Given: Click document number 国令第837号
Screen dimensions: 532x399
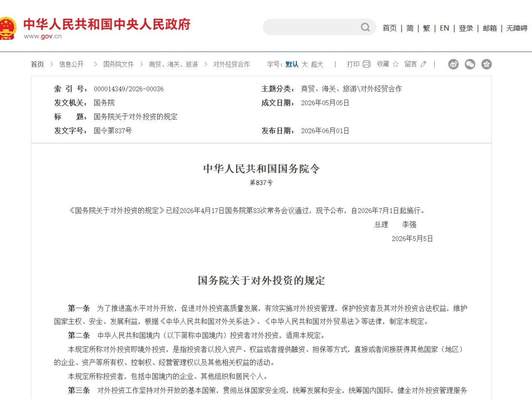Looking at the screenshot, I should [113, 131].
